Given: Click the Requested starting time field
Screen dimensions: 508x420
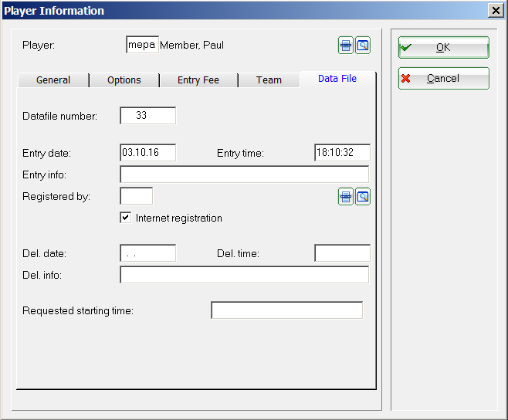Looking at the screenshot, I should (x=286, y=310).
